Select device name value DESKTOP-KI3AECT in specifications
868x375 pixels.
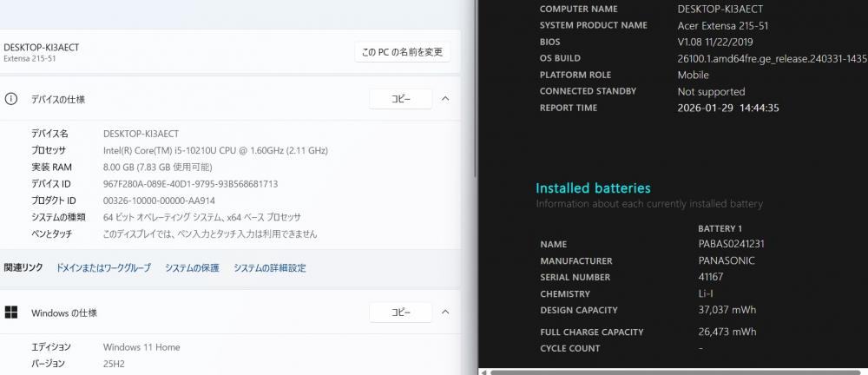[141, 134]
